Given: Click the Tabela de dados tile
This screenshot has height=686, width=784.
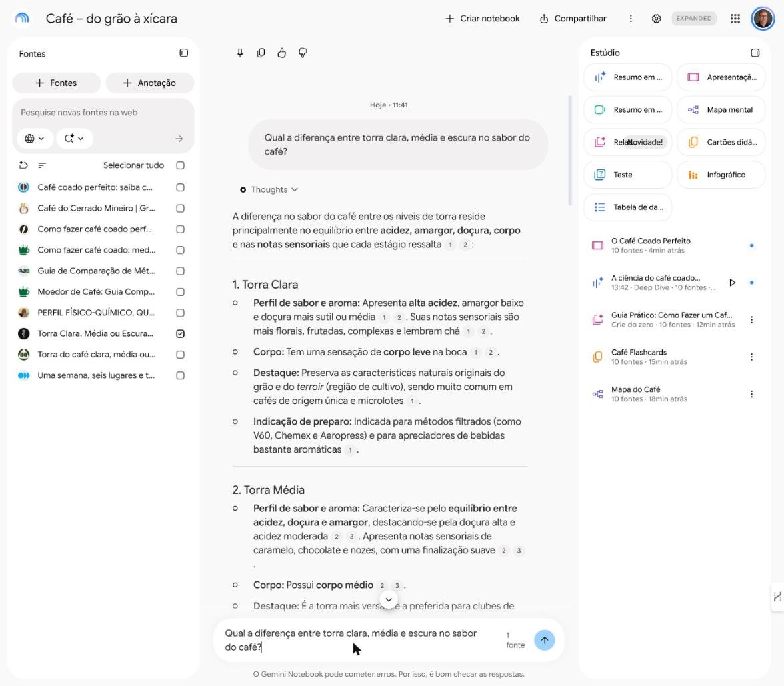Looking at the screenshot, I should [627, 207].
